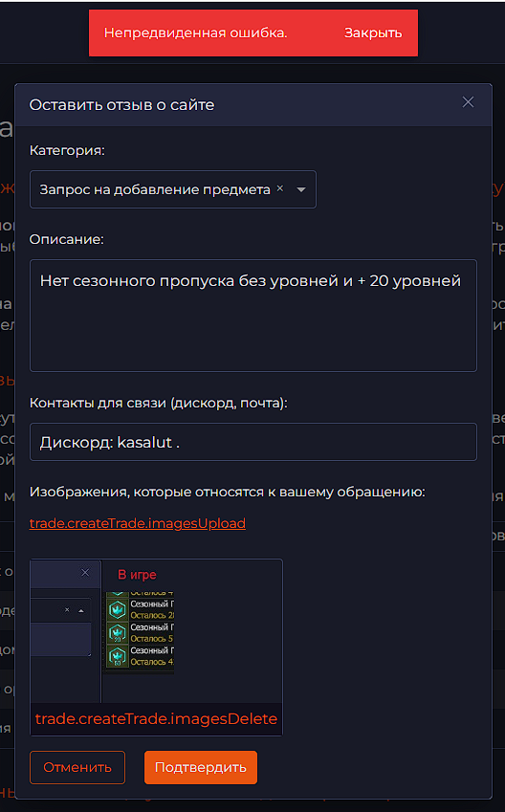The image size is (505, 812).
Task: Click the season pass icon marked 20
Action: click(118, 633)
